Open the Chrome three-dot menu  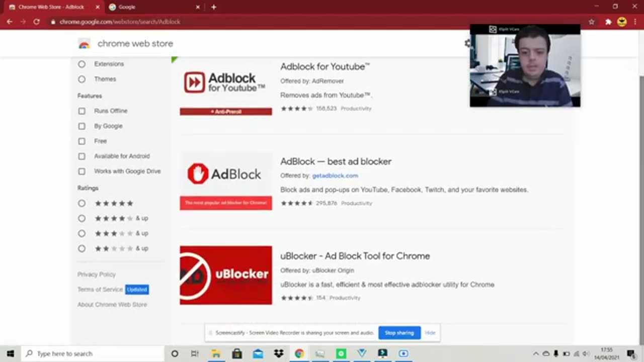coord(636,22)
